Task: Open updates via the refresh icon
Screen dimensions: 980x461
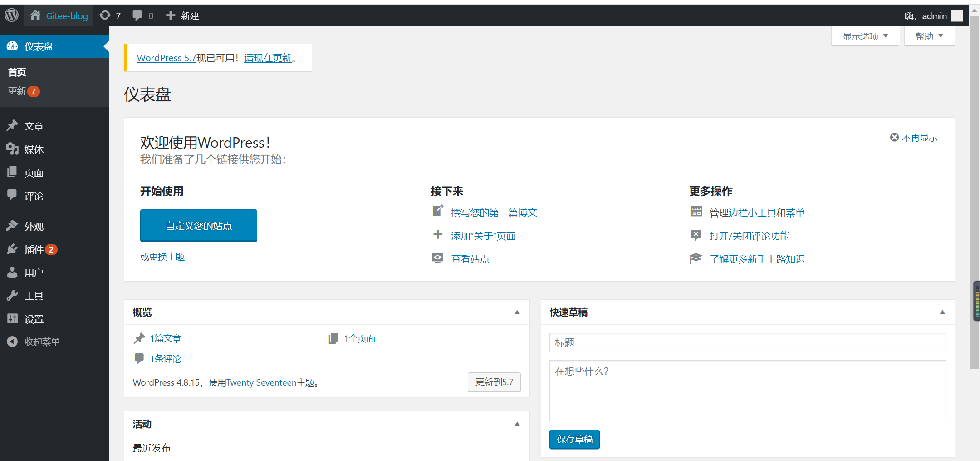Action: [105, 15]
